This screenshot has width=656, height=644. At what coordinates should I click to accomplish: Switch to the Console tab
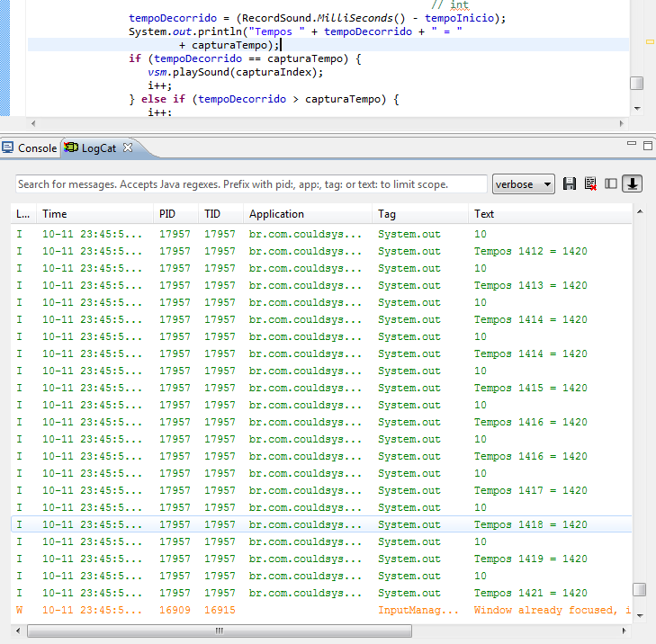tap(30, 148)
